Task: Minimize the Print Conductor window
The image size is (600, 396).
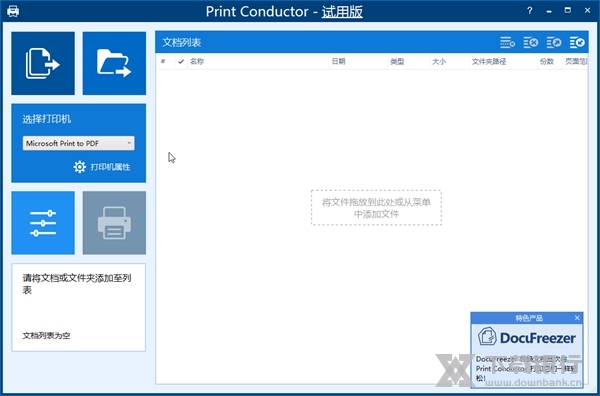Action: pyautogui.click(x=549, y=11)
